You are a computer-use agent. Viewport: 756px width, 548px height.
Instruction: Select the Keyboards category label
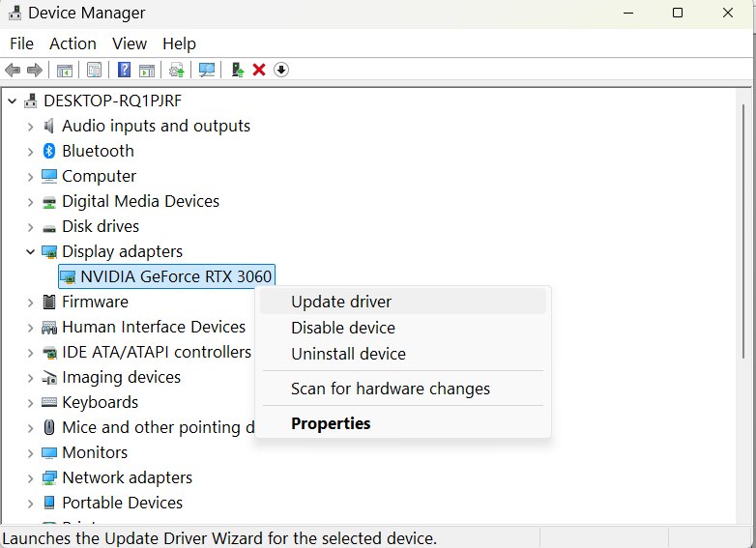100,402
